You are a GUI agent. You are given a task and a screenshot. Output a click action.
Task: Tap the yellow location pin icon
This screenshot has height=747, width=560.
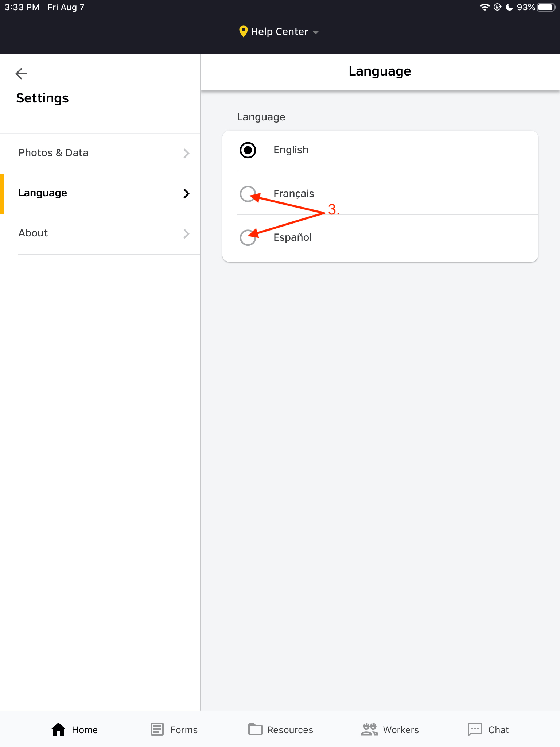[243, 31]
